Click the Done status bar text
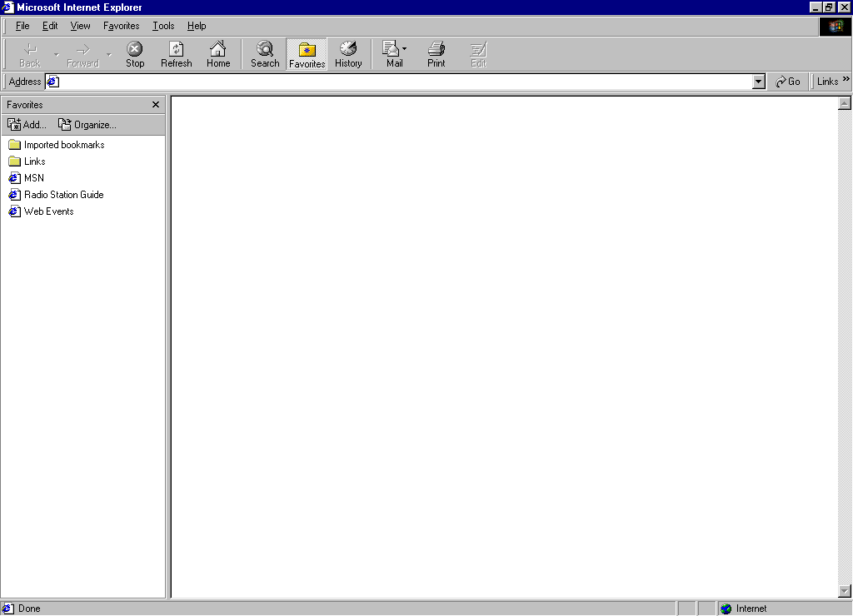Screen dimensions: 853x616 pyautogui.click(x=29, y=609)
